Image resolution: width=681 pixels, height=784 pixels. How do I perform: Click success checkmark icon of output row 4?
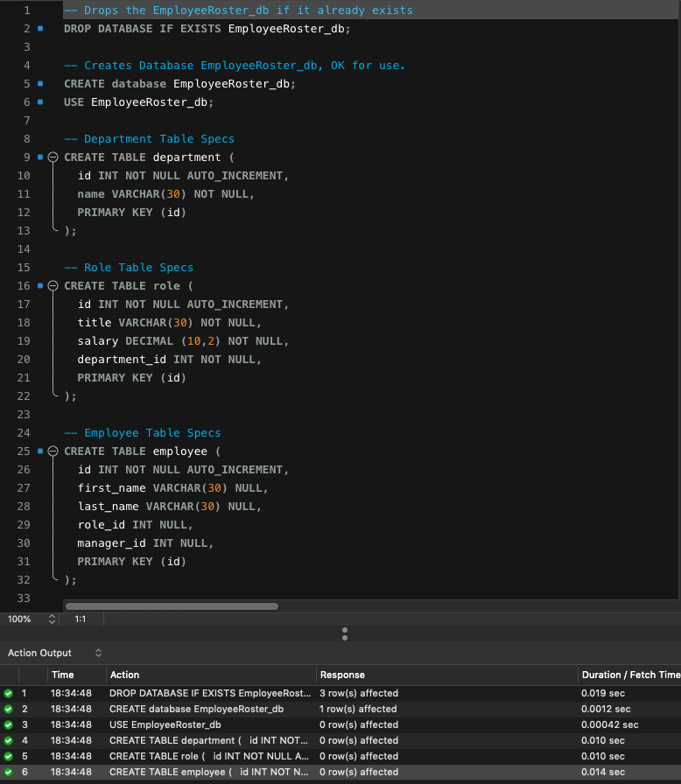(x=9, y=740)
